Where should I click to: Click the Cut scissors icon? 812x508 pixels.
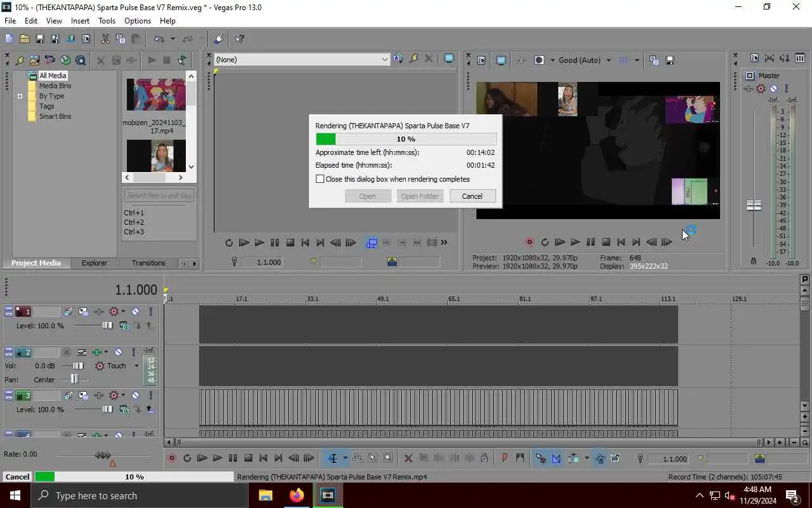coord(105,39)
